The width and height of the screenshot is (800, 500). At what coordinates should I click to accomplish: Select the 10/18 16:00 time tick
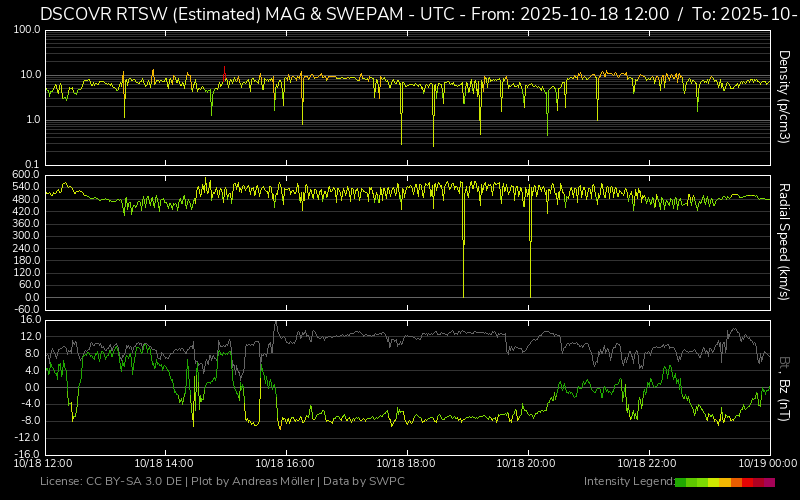coord(285,464)
